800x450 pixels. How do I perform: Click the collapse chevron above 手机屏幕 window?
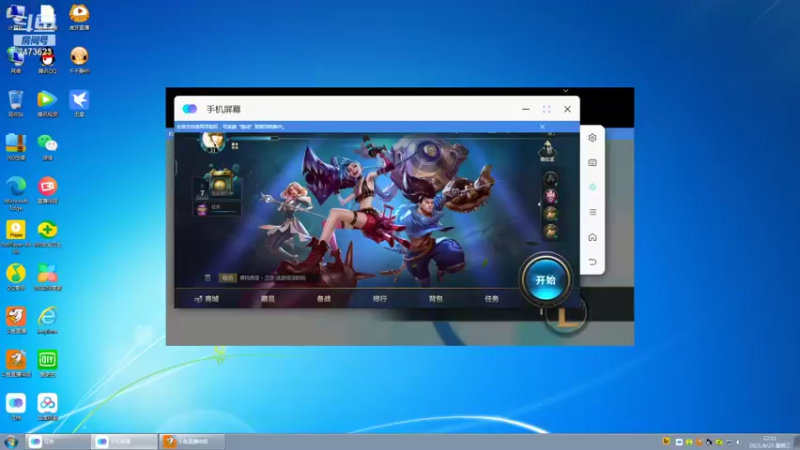pyautogui.click(x=565, y=91)
